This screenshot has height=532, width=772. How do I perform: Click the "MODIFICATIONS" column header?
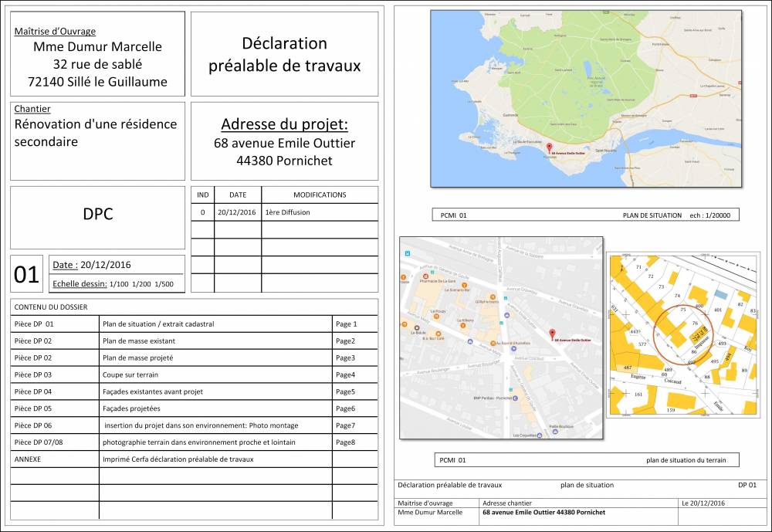320,195
